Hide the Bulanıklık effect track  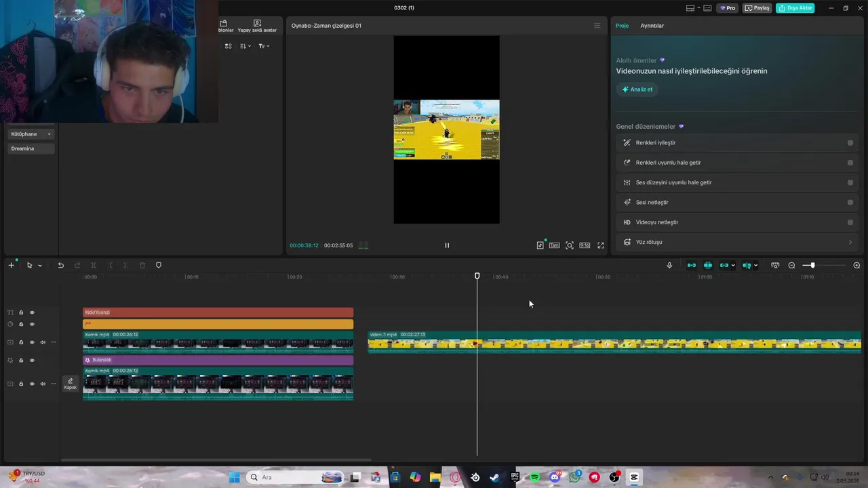[x=32, y=360]
